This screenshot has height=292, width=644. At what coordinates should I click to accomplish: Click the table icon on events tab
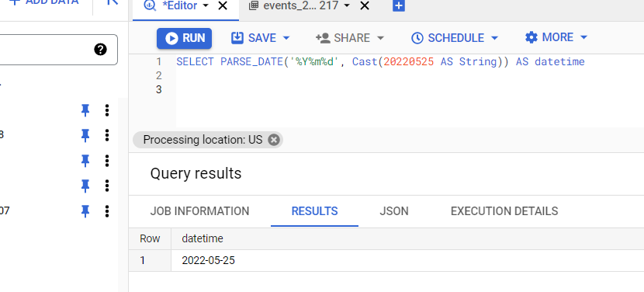[x=254, y=5]
